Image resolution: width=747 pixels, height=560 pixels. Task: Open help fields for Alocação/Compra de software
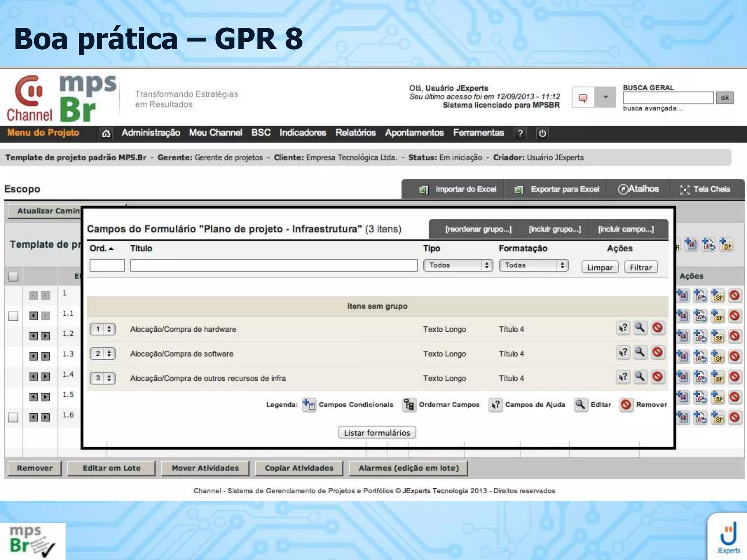click(x=623, y=353)
